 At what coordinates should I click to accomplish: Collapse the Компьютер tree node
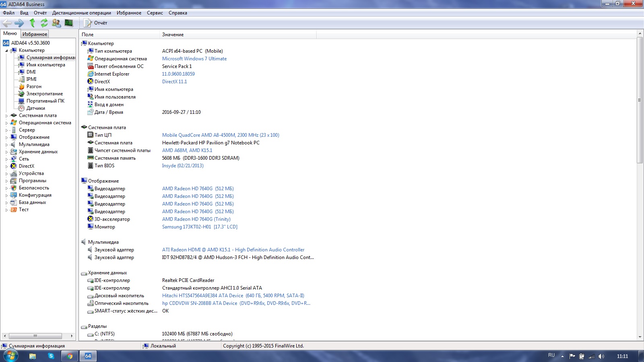pyautogui.click(x=6, y=51)
